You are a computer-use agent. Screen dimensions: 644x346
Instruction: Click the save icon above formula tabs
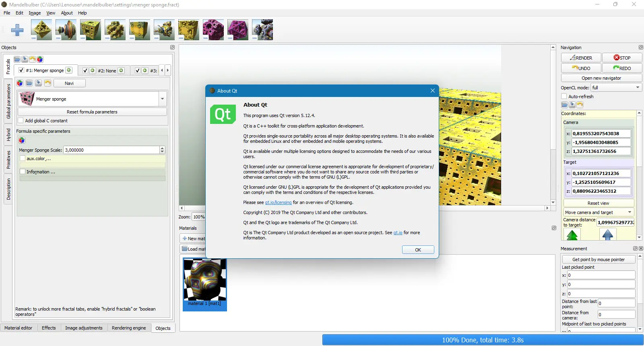point(25,60)
